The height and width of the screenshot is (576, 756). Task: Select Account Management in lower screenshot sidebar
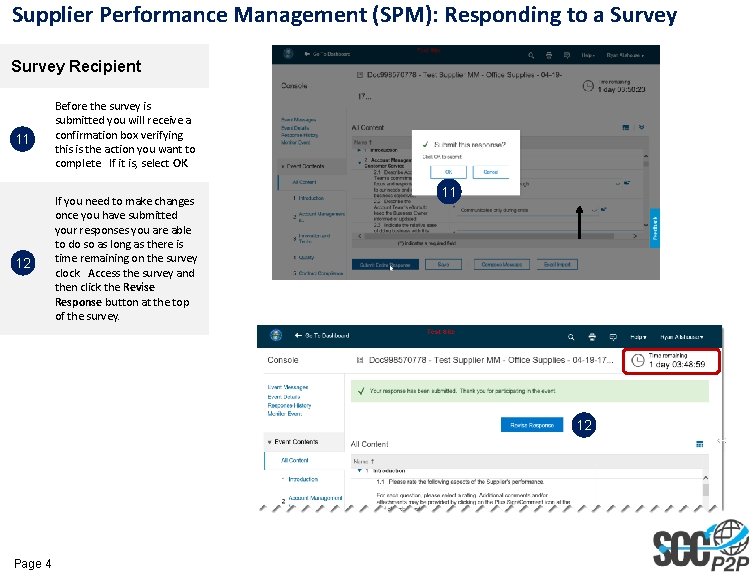pos(315,498)
